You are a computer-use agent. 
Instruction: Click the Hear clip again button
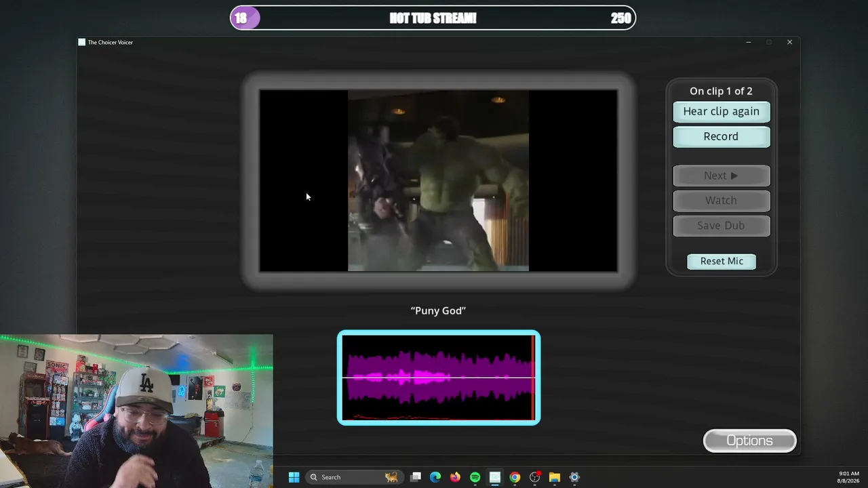coord(721,112)
